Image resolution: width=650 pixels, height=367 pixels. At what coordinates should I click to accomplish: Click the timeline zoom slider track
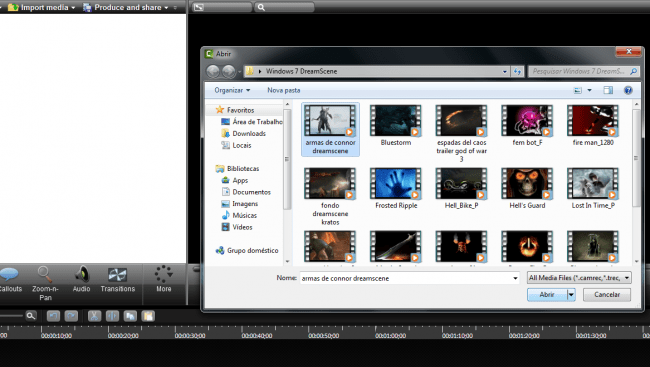[11, 316]
